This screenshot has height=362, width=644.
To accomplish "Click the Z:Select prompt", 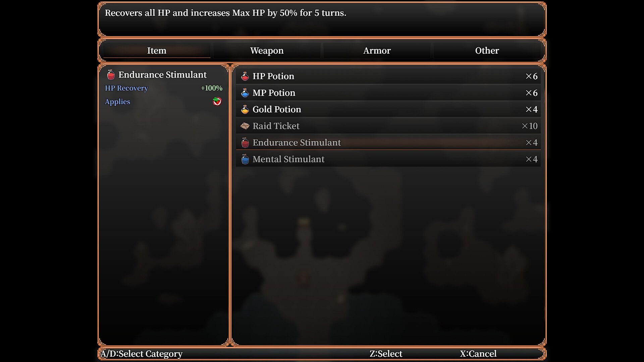I will [386, 354].
